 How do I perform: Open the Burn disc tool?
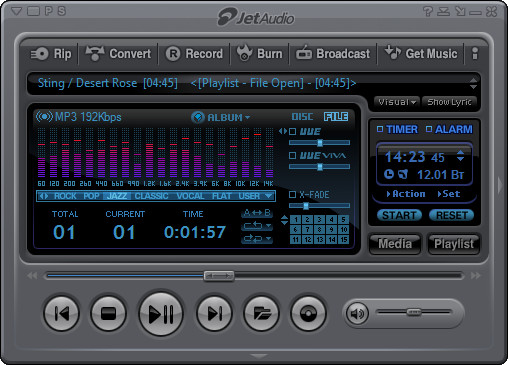pyautogui.click(x=259, y=53)
